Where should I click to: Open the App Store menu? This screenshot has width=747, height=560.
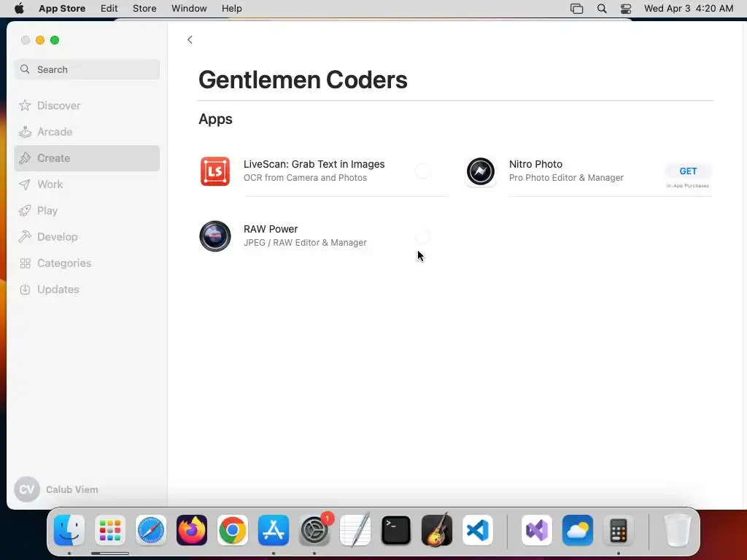[x=62, y=9]
